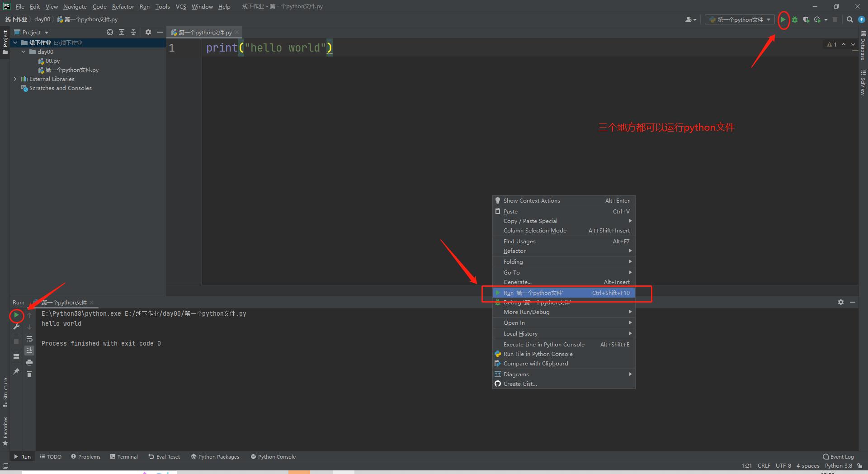
Task: Click restore layout icon in Run panel
Action: 16,356
